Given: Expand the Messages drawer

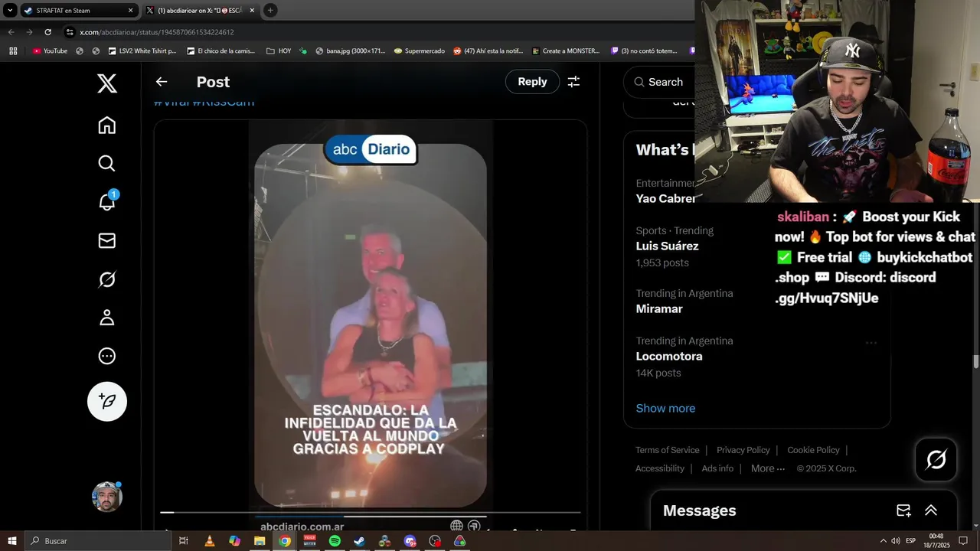Looking at the screenshot, I should (x=931, y=510).
